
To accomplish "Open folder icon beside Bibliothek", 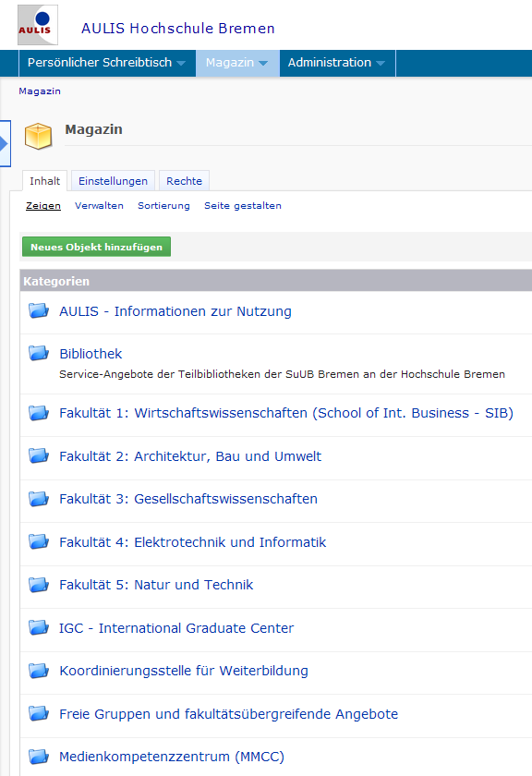I will pos(39,353).
